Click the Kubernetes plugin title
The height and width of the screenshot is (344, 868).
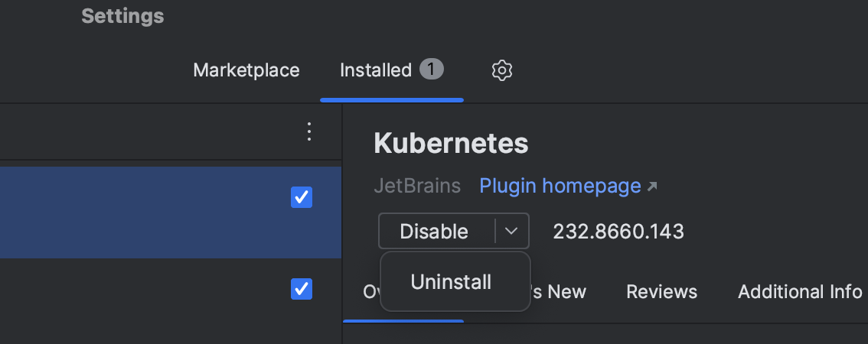[x=451, y=143]
